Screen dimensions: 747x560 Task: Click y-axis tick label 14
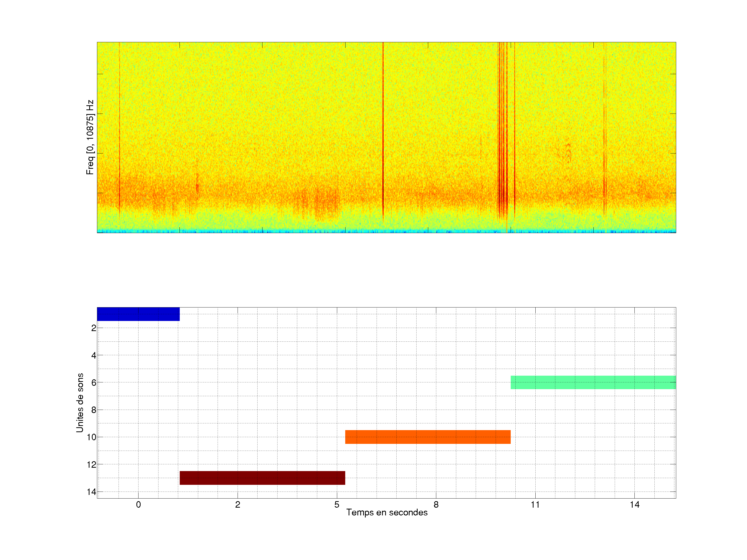click(x=92, y=492)
